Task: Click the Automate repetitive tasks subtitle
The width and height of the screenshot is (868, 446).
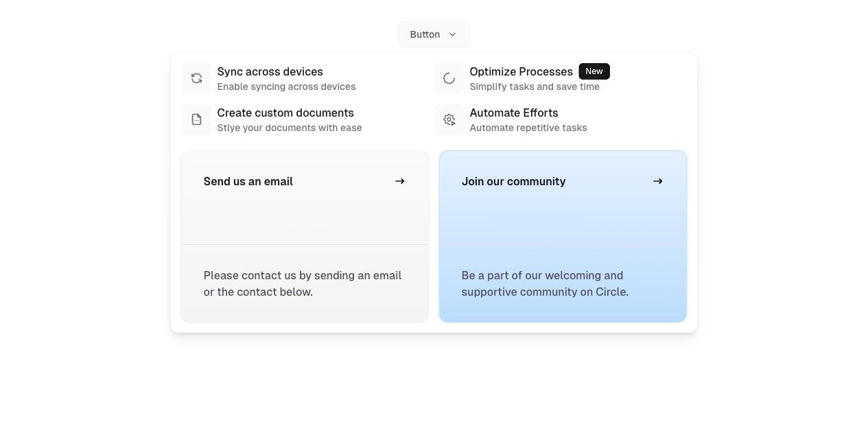Action: (528, 128)
